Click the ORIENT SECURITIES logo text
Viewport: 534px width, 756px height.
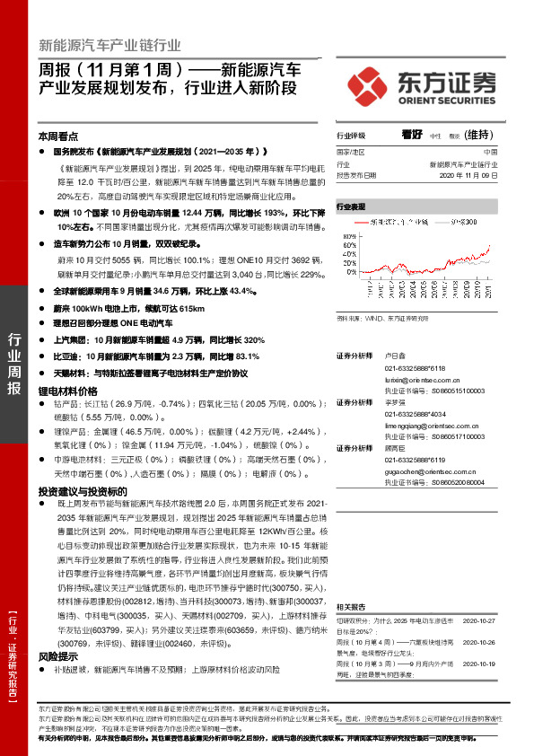447,101
